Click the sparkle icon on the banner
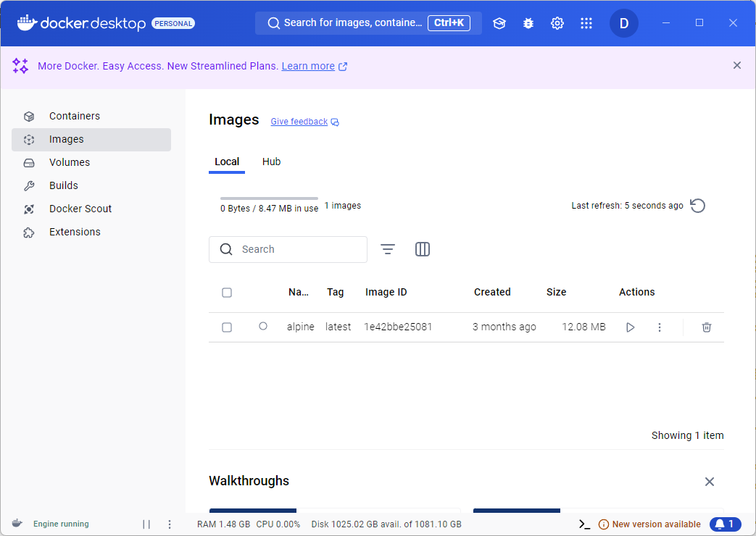 coord(20,66)
